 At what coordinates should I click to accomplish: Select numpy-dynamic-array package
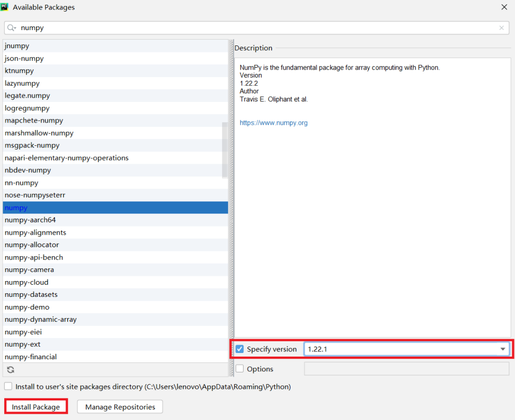tap(115, 320)
